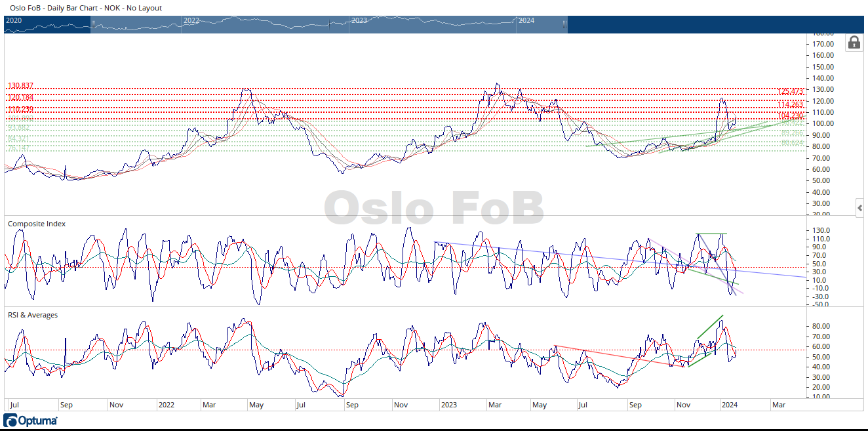Click the 2024 label in the navigator strip
This screenshot has width=868, height=431.
[526, 20]
